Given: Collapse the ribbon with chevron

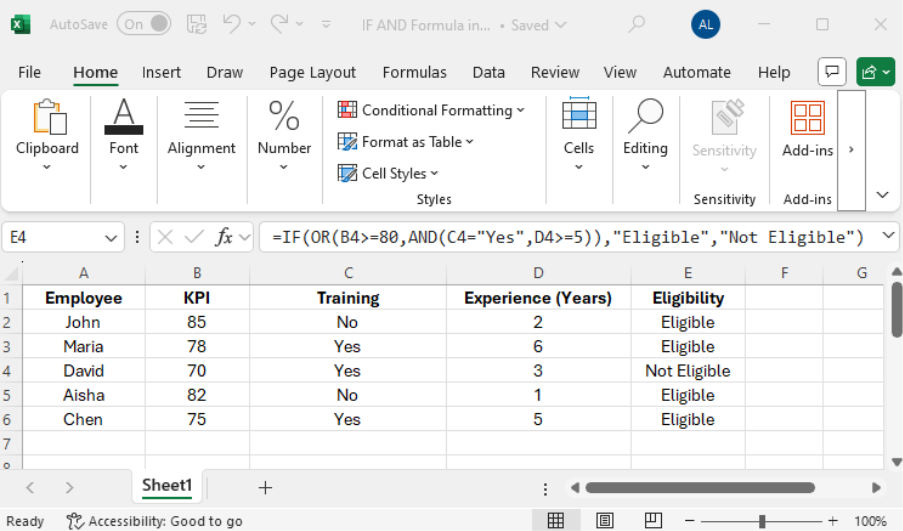Looking at the screenshot, I should point(882,195).
